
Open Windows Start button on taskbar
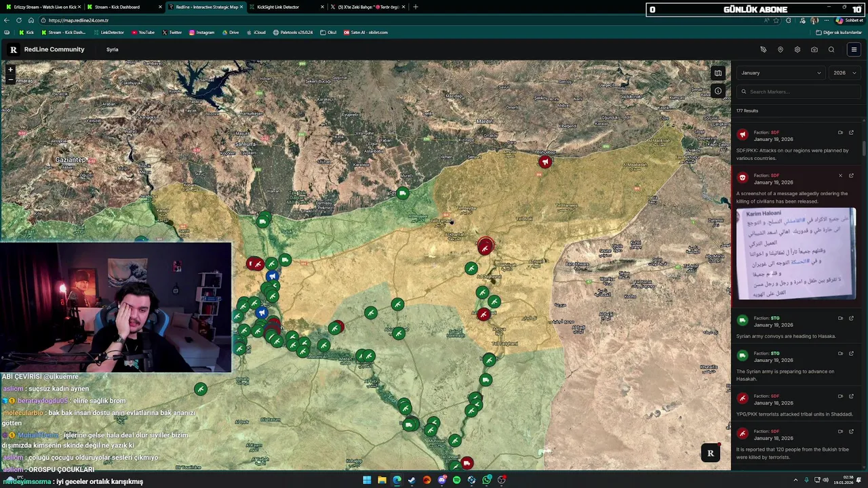pyautogui.click(x=367, y=480)
